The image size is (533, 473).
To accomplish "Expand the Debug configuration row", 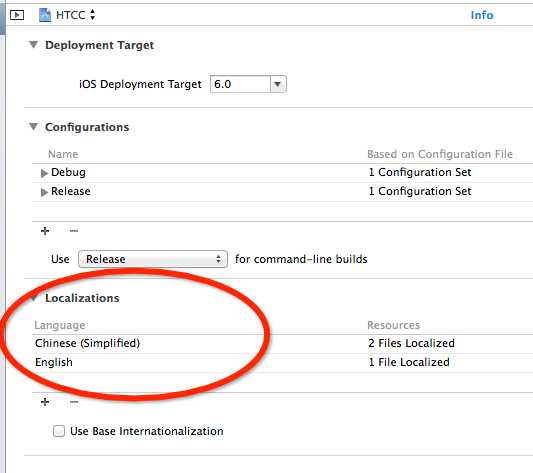I will [44, 173].
